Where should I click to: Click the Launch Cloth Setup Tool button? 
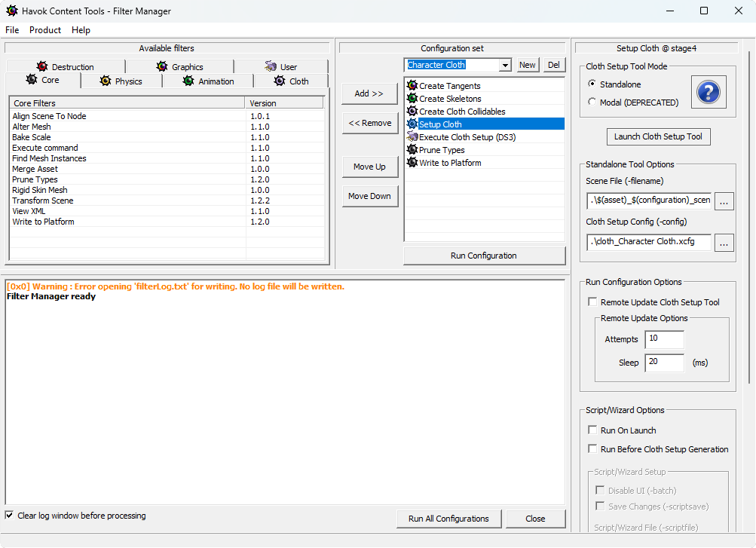pos(658,136)
